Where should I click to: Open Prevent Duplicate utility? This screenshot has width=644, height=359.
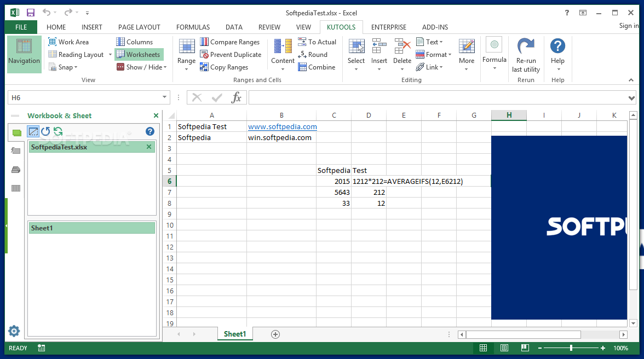click(231, 55)
